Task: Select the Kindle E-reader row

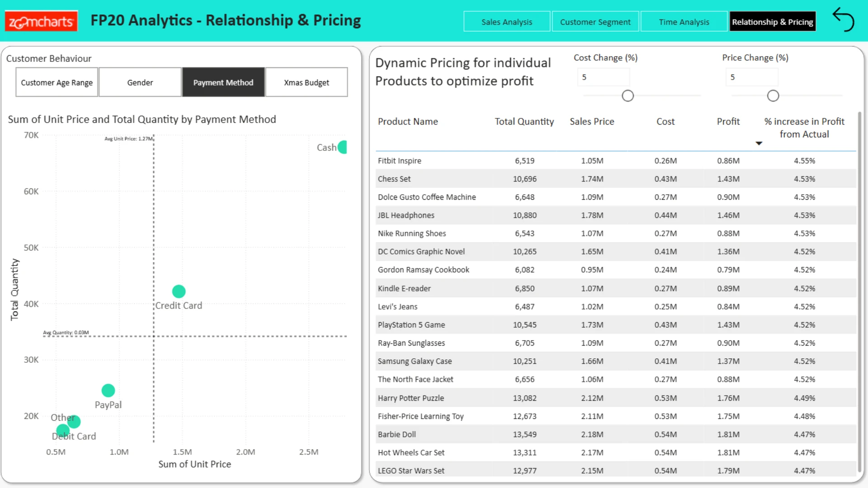Action: tap(616, 288)
